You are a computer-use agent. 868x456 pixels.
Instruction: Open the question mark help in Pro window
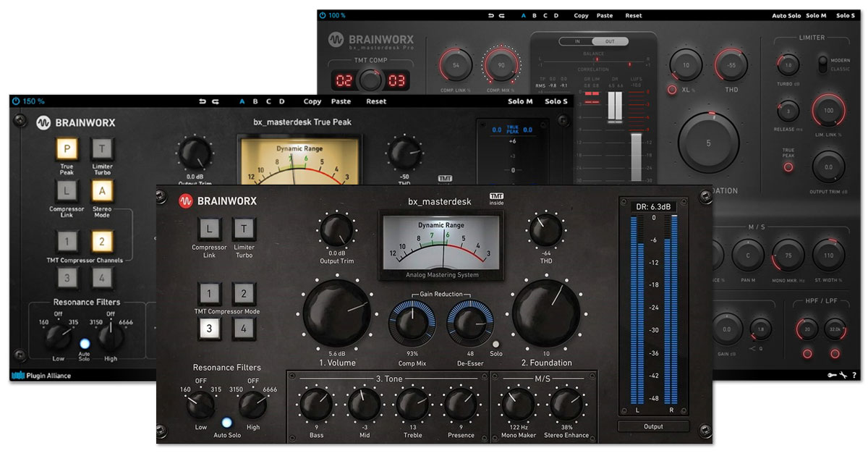(854, 375)
